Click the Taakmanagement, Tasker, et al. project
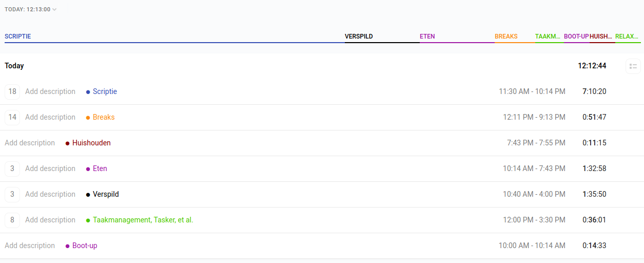The image size is (644, 263). pos(143,220)
